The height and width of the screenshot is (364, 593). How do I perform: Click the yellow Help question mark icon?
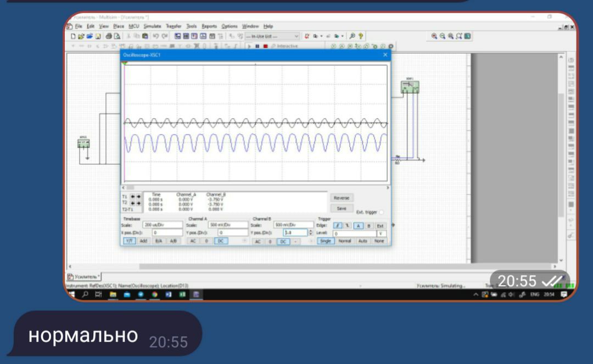(361, 36)
